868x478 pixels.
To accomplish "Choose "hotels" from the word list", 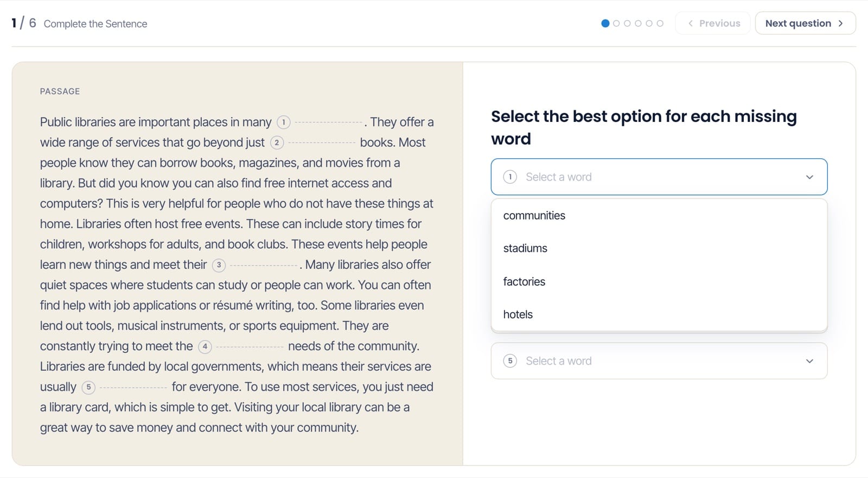I will click(x=659, y=314).
